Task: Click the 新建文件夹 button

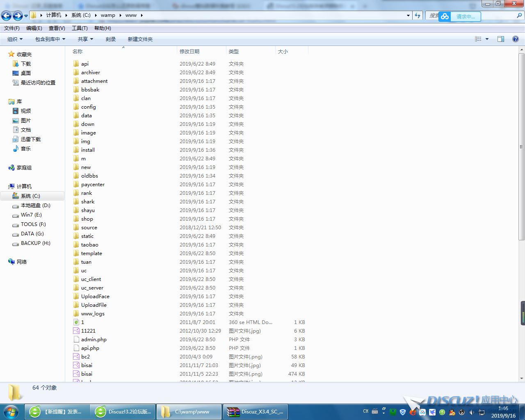Action: [140, 39]
